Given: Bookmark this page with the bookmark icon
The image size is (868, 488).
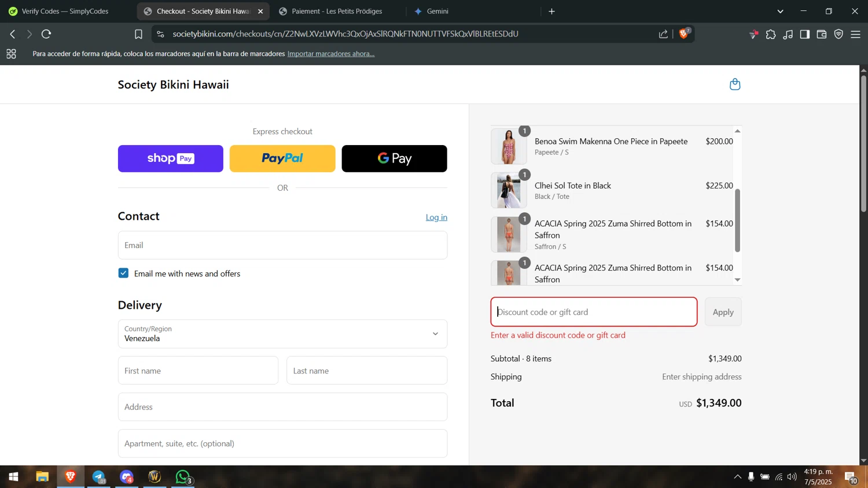Looking at the screenshot, I should pyautogui.click(x=138, y=35).
